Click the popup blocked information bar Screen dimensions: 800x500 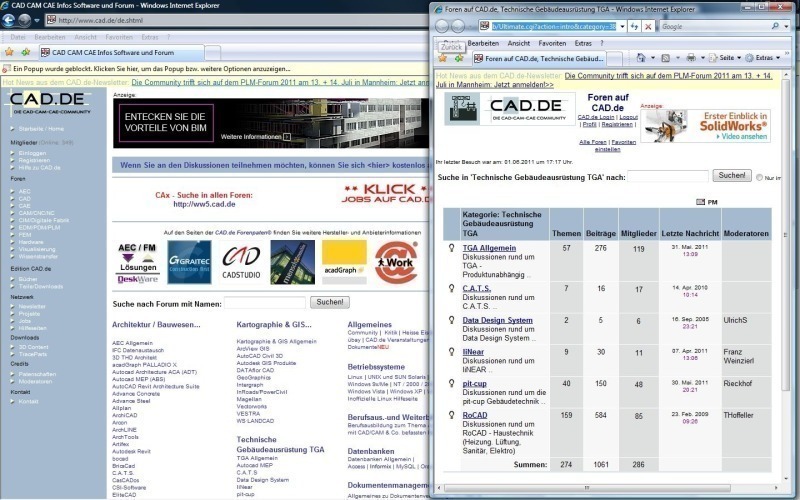[x=214, y=68]
